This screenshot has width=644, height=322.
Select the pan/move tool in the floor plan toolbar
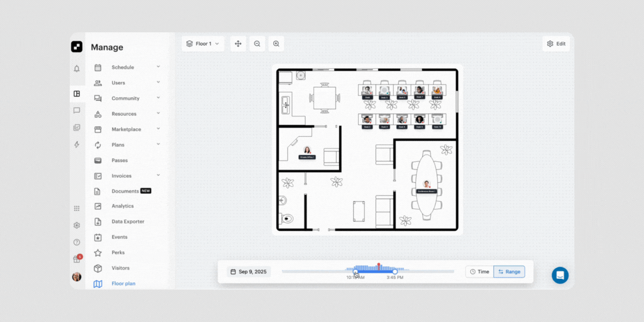[238, 43]
